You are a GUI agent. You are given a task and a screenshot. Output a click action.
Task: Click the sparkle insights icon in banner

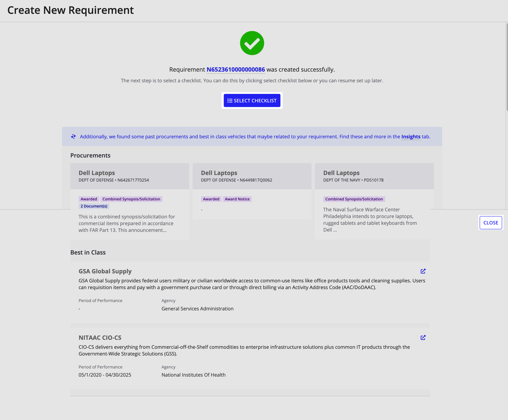click(73, 136)
